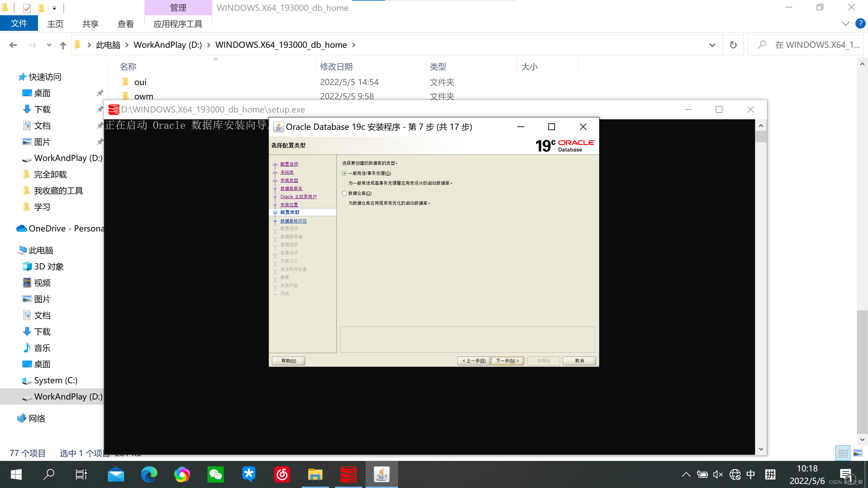Show hidden tray icons chevron
Image resolution: width=868 pixels, height=488 pixels.
[686, 474]
